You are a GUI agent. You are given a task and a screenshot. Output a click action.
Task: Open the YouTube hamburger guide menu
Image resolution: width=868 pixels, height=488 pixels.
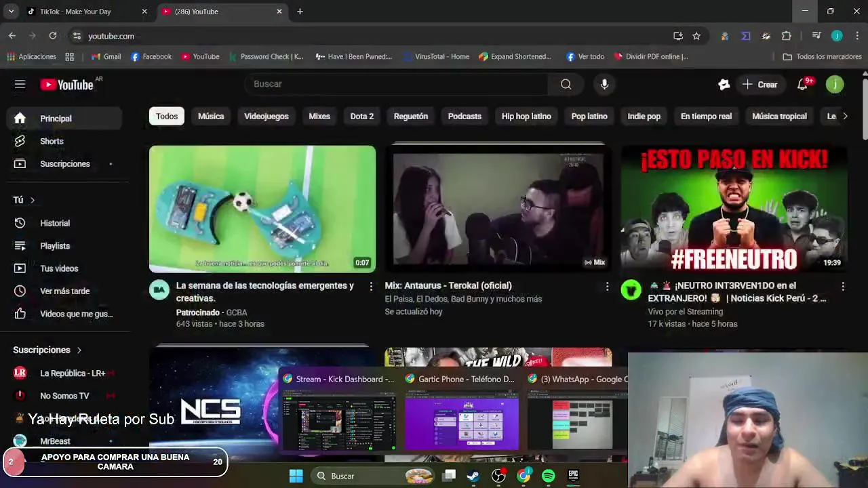(20, 84)
